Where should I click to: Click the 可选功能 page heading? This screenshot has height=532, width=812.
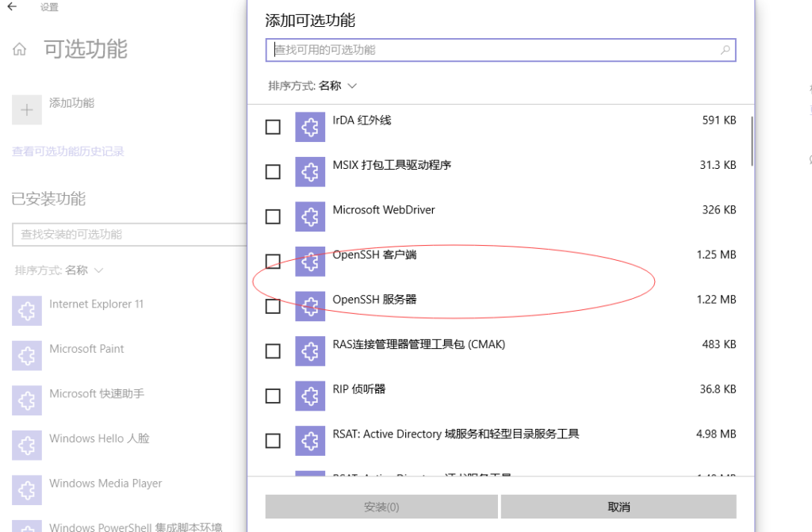(86, 49)
